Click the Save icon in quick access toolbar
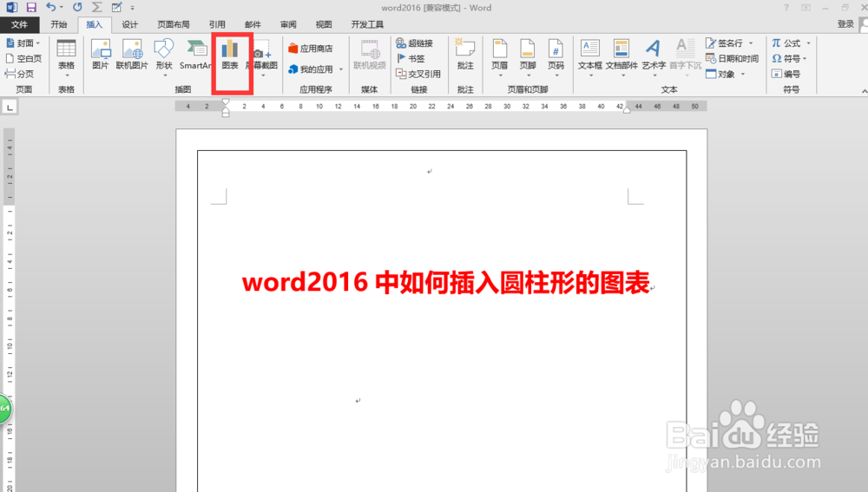This screenshot has height=492, width=868. click(31, 8)
